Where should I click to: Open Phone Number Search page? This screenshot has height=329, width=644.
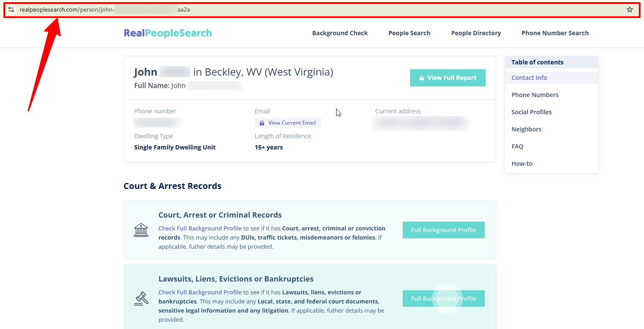point(555,33)
